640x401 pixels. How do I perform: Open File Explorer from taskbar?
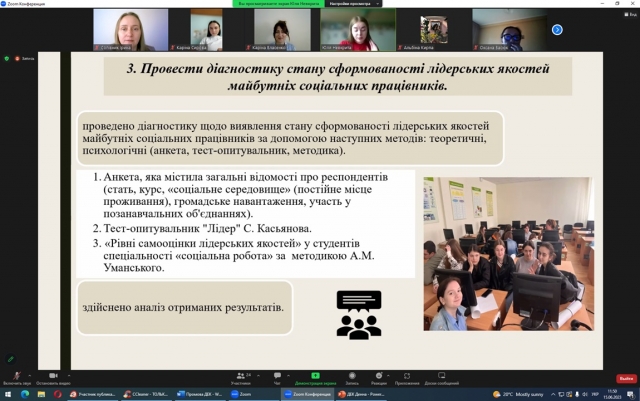coord(41,394)
